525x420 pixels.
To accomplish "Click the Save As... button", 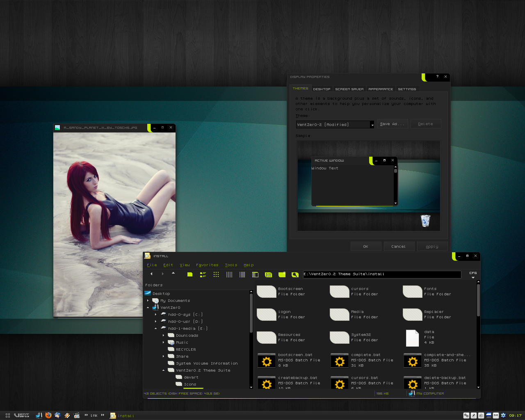I will click(x=392, y=124).
